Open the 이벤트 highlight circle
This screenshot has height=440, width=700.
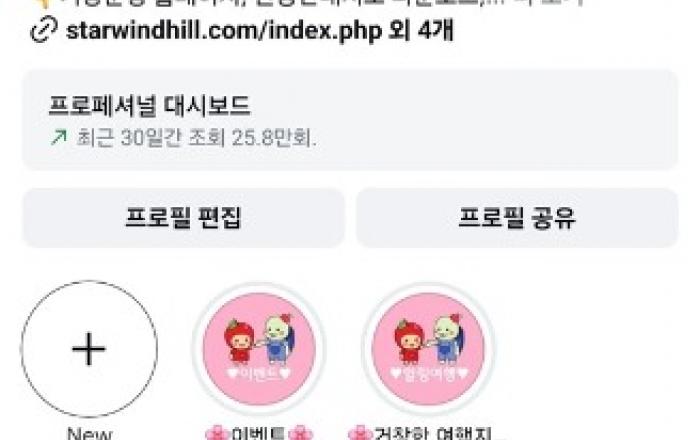(x=259, y=349)
